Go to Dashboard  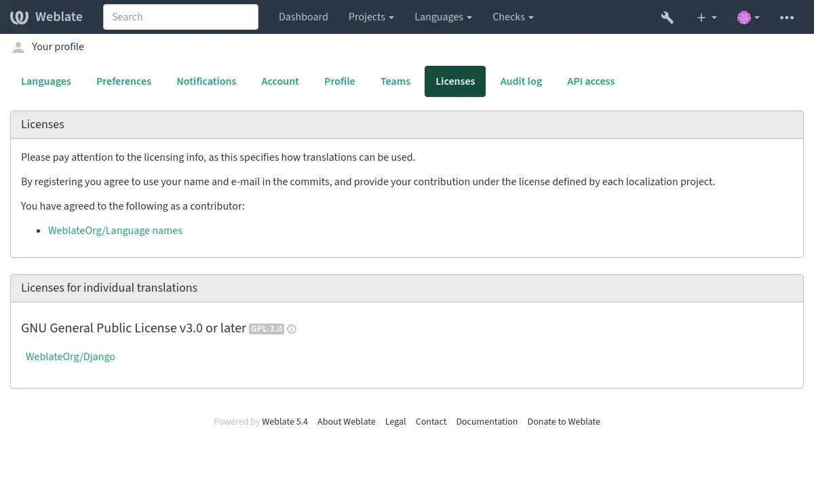coord(303,17)
